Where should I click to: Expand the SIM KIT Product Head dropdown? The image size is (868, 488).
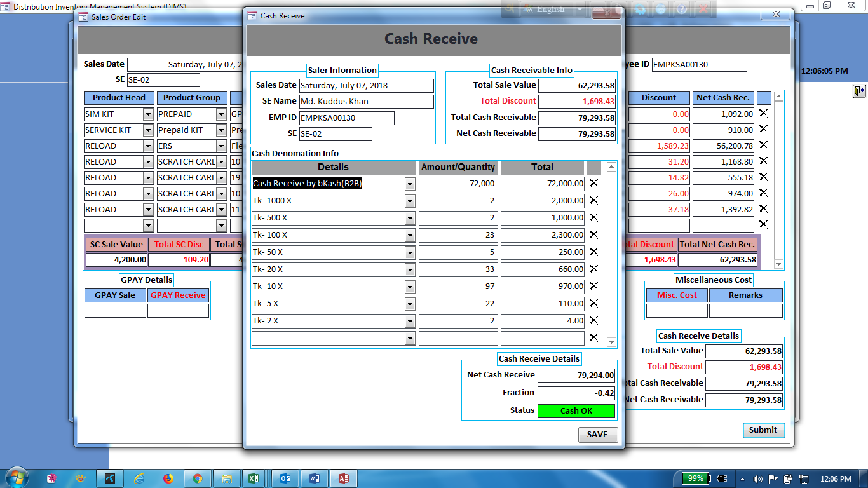click(x=148, y=114)
